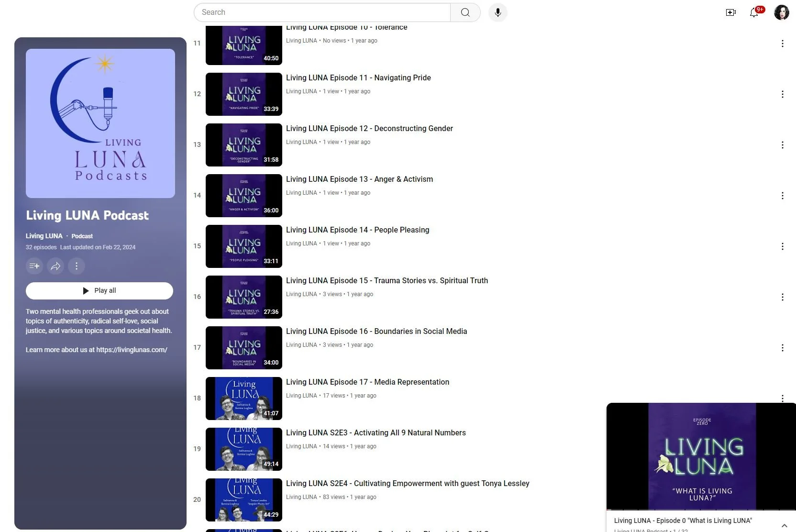The height and width of the screenshot is (532, 796).
Task: Open options menu for Episode 12 Deconstructing Gender
Action: (783, 145)
